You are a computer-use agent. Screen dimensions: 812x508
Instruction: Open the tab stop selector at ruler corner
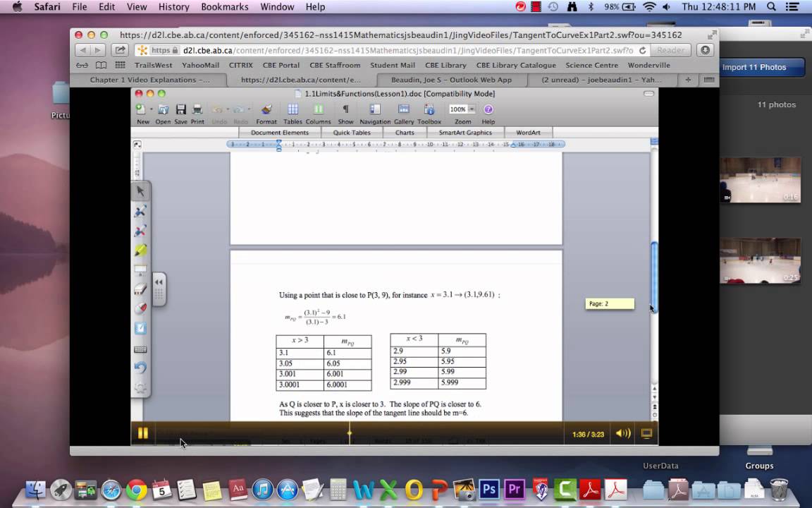137,145
